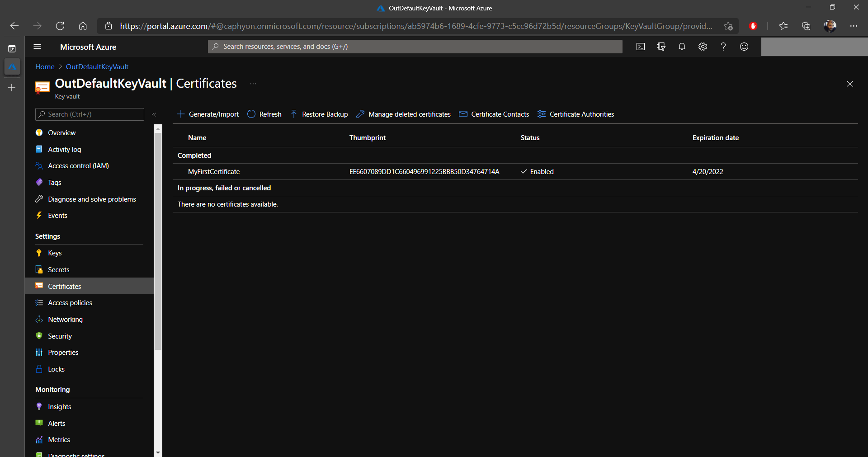Click the expiration date 4/20/2022

pos(708,172)
